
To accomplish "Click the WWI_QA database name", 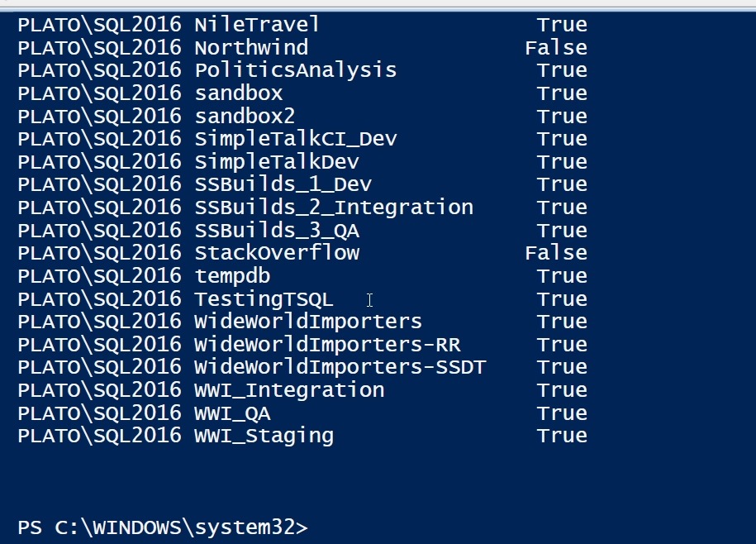I will click(x=232, y=413).
